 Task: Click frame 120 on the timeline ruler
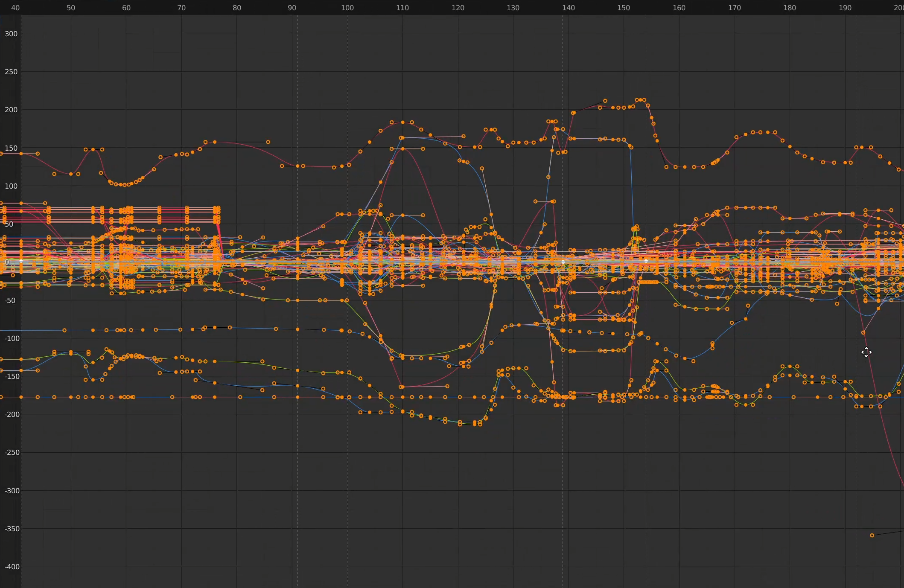(458, 8)
